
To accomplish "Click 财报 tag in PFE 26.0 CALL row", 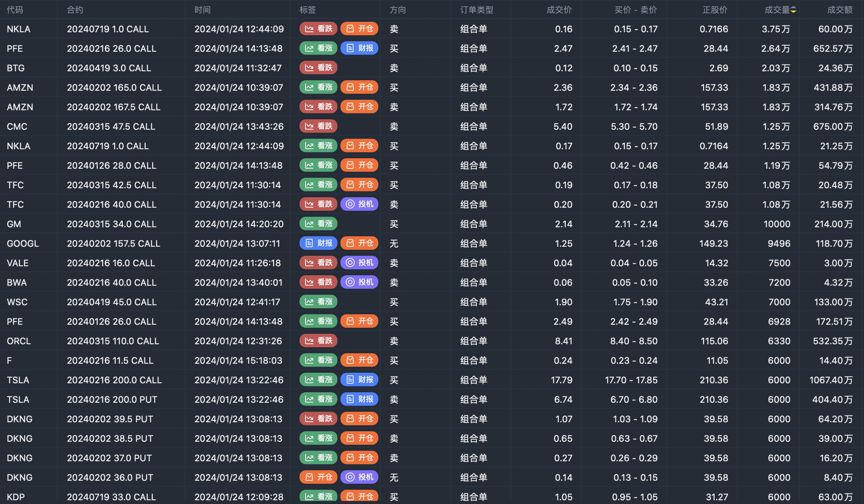I will pyautogui.click(x=359, y=48).
